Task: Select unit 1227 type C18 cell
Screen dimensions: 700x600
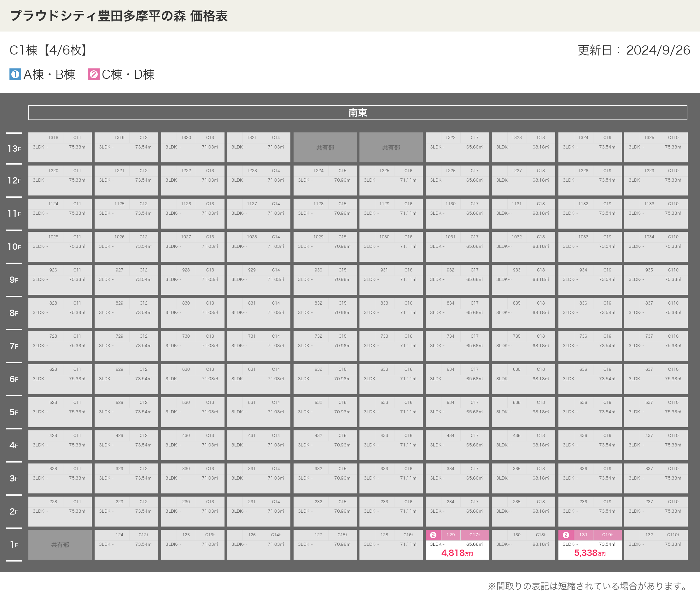Action: (x=523, y=180)
